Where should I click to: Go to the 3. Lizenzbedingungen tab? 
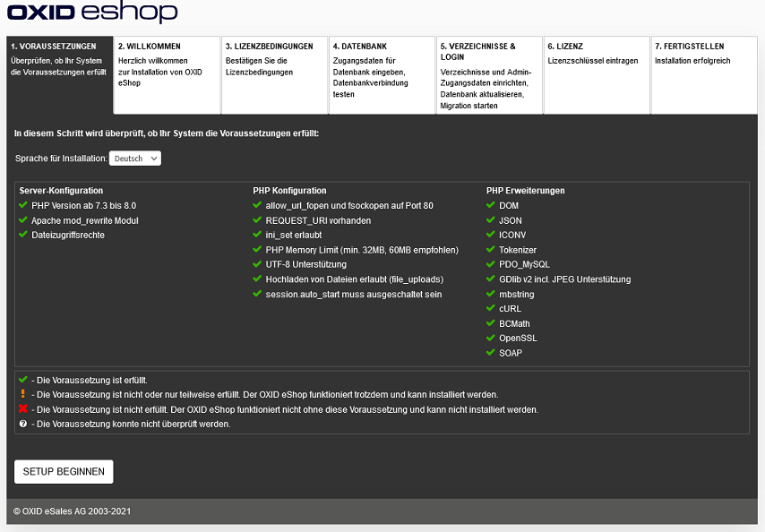[274, 75]
